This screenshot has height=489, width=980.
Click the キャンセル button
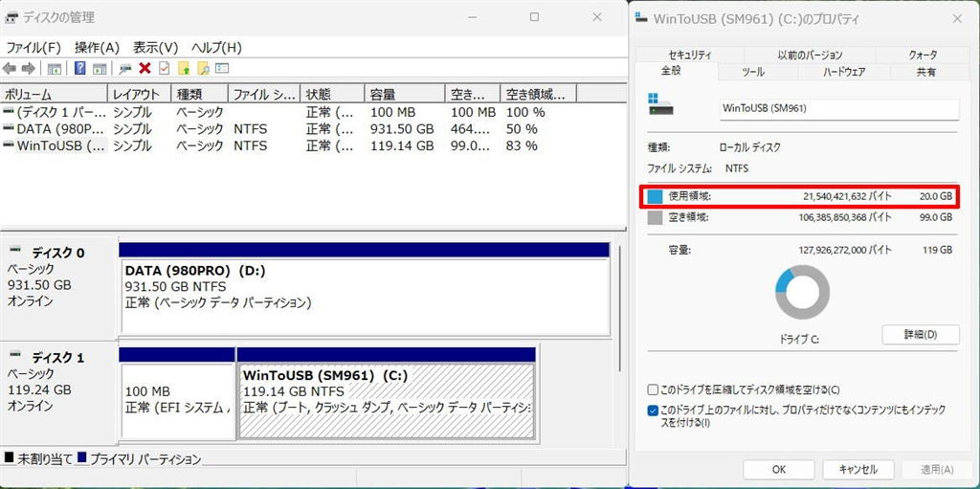(858, 469)
